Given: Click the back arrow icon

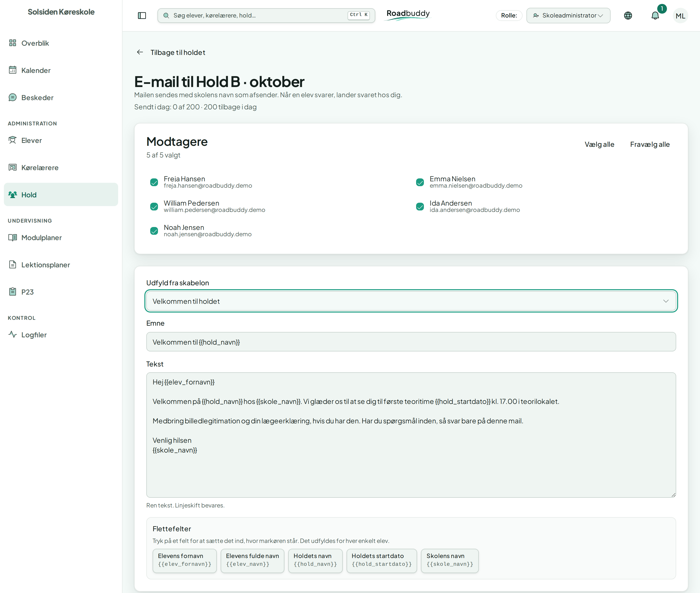Looking at the screenshot, I should click(x=140, y=52).
